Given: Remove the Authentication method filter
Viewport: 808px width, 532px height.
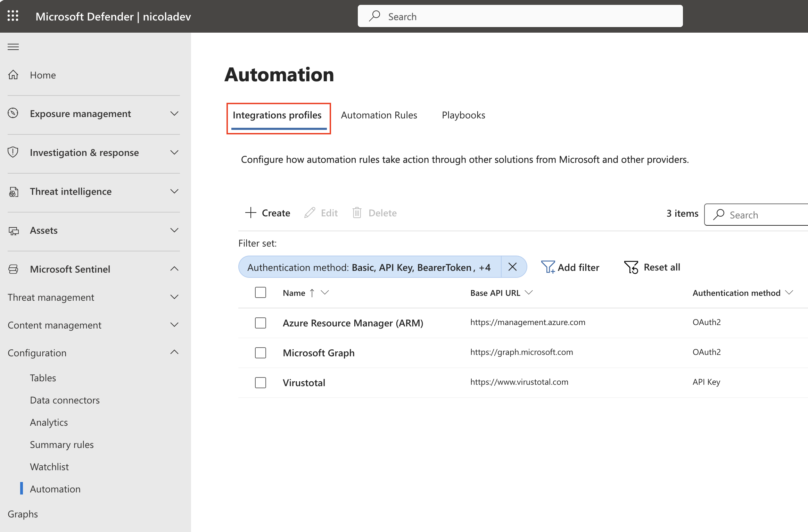Looking at the screenshot, I should (x=512, y=267).
